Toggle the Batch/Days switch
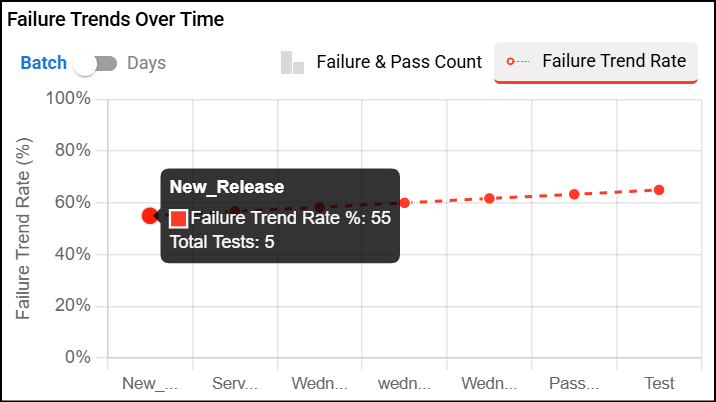716x402 pixels. [96, 63]
